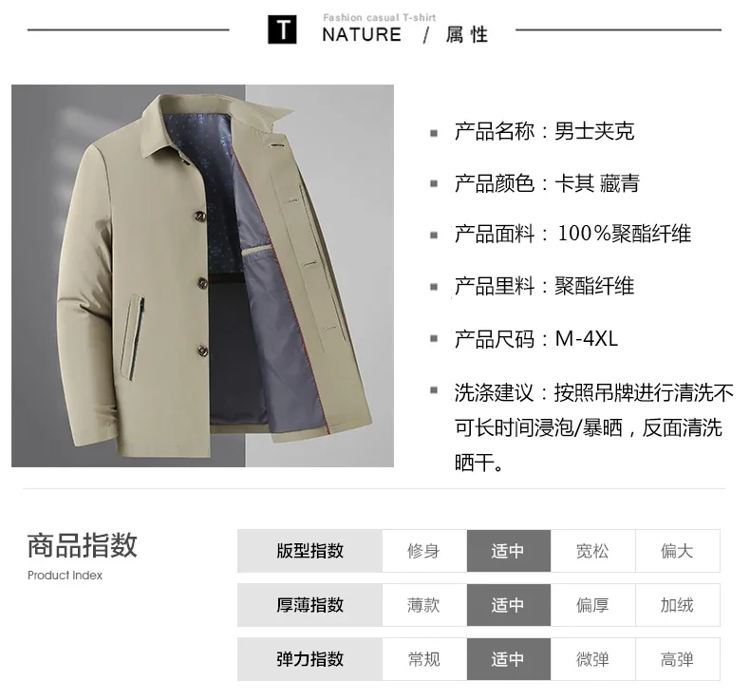
Task: Click the 版型指数 row label
Action: coord(309,551)
